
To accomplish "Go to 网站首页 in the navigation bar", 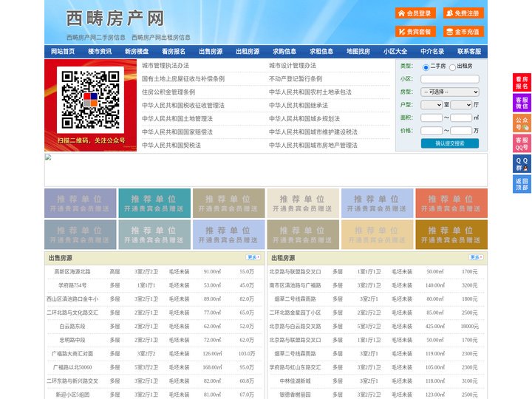I will click(x=63, y=51).
